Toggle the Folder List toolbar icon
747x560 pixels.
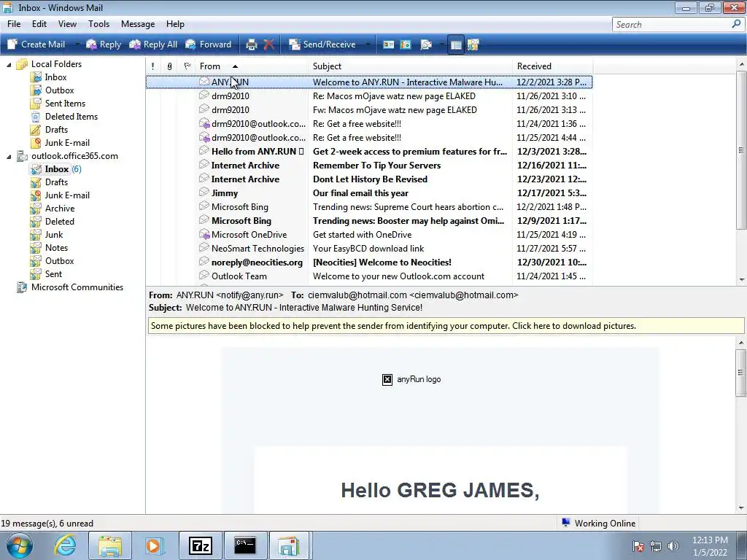[456, 44]
